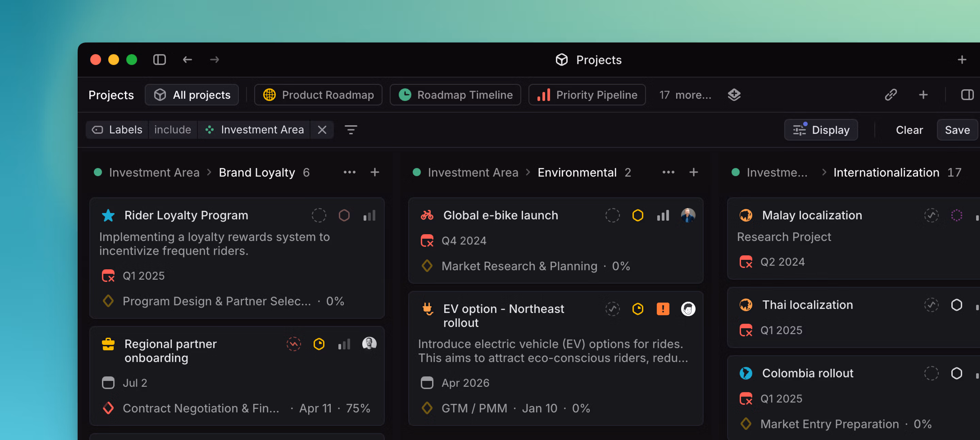Click the globe icon on Malay localization
This screenshot has width=980, height=440.
(746, 215)
